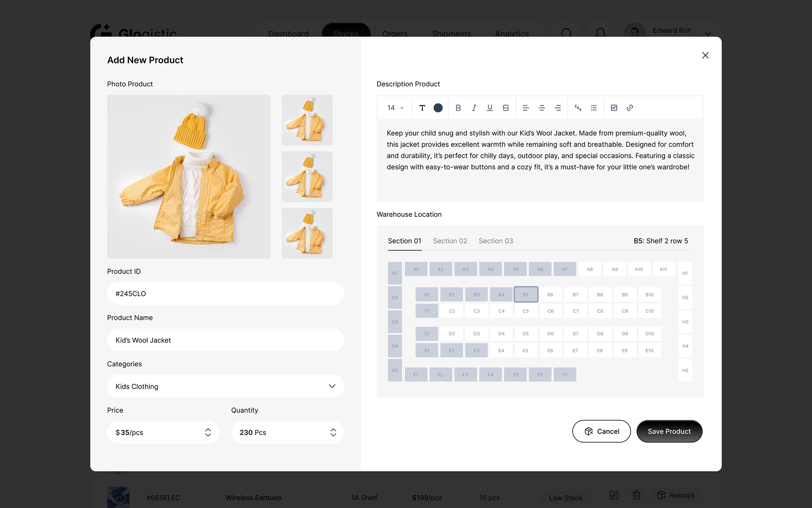Screen dimensions: 812x508
Task: Insert a numbered list
Action: (x=578, y=108)
